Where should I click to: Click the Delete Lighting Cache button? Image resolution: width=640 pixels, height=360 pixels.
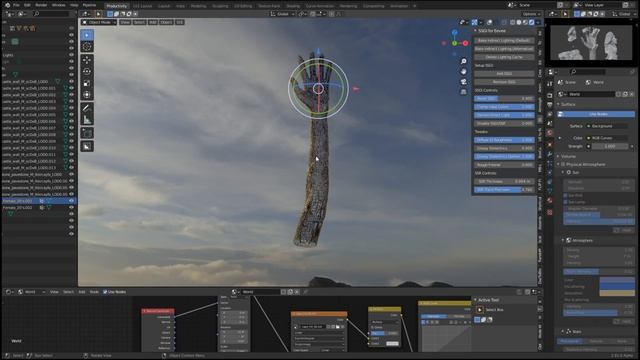504,57
